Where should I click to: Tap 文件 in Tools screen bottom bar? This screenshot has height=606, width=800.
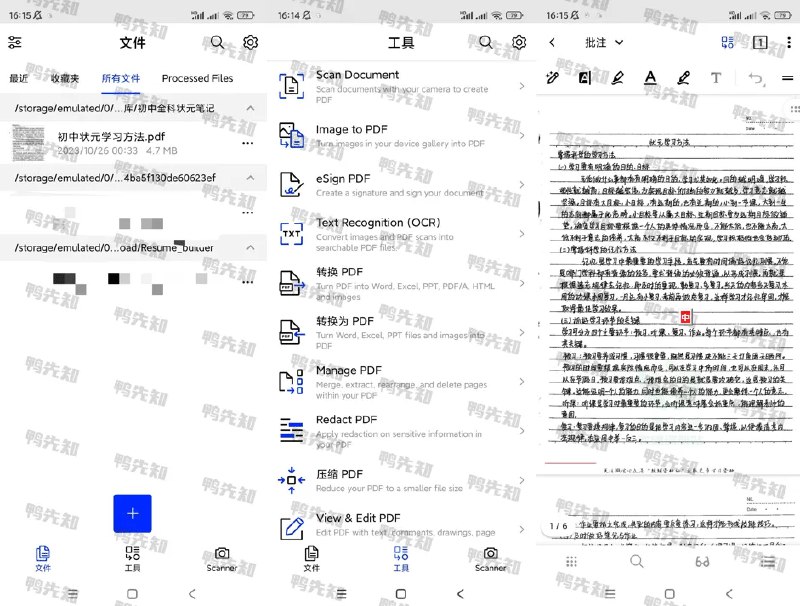tap(311, 559)
